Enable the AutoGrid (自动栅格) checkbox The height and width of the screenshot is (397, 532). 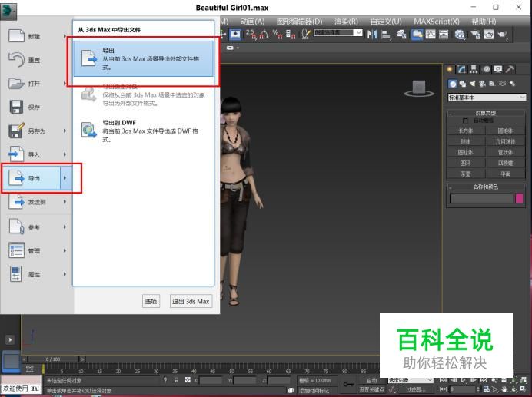pos(465,121)
